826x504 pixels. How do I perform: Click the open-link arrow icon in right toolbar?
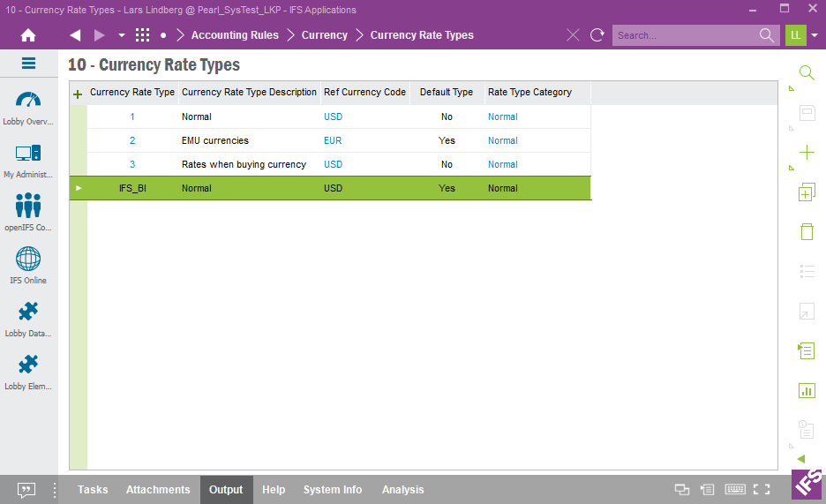pyautogui.click(x=807, y=312)
